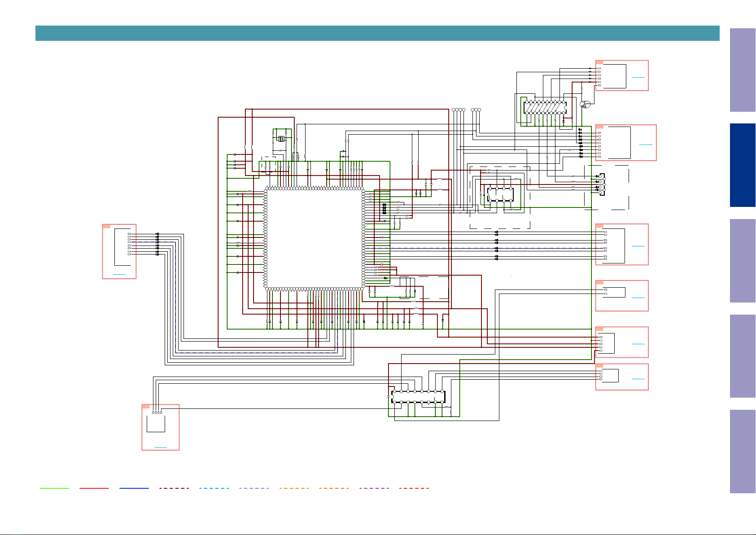This screenshot has height=535, width=756.
Task: Click the large square microcontroller chip
Action: point(315,239)
